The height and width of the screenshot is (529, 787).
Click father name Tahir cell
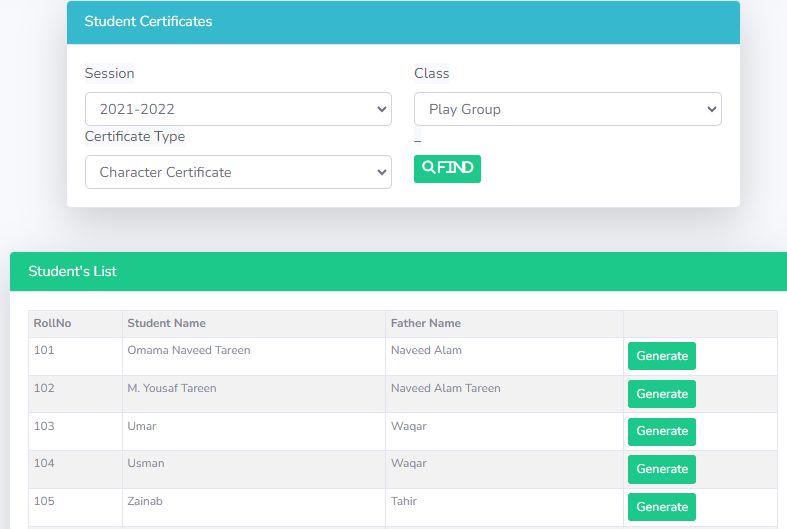point(404,501)
